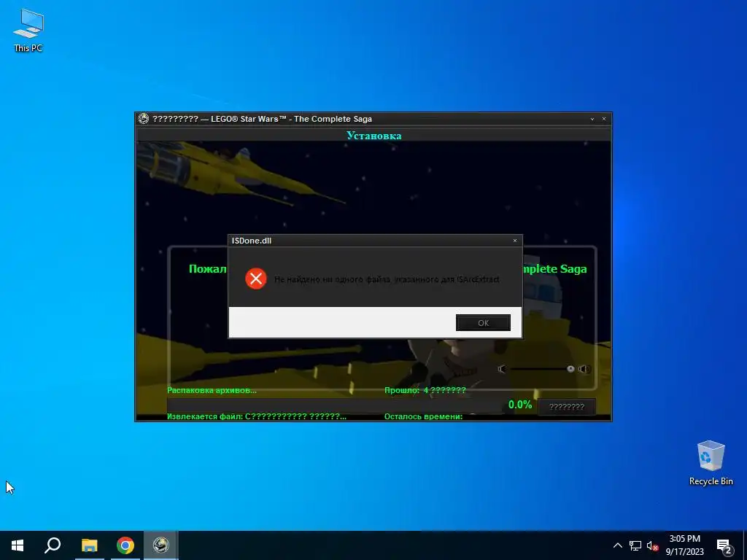The image size is (747, 560).
Task: Close the LEGO Star Wars installer window
Action: pos(604,119)
